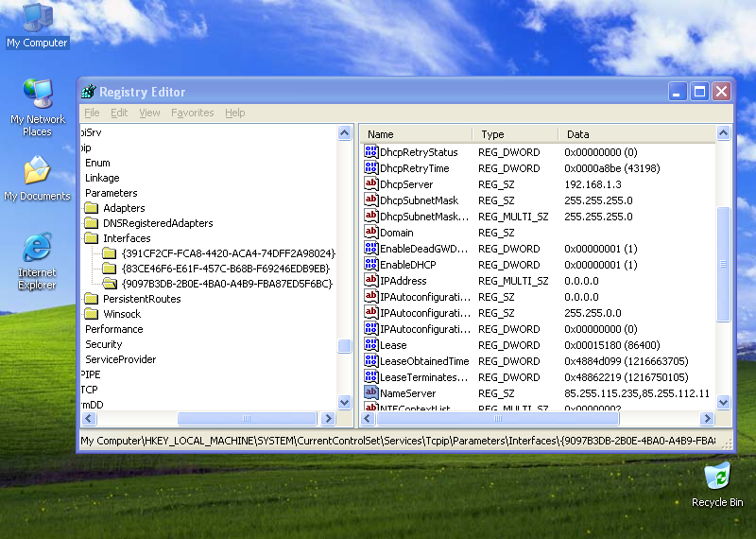Image resolution: width=756 pixels, height=539 pixels.
Task: Click the EnableDHCP DWORD value icon
Action: click(x=370, y=265)
